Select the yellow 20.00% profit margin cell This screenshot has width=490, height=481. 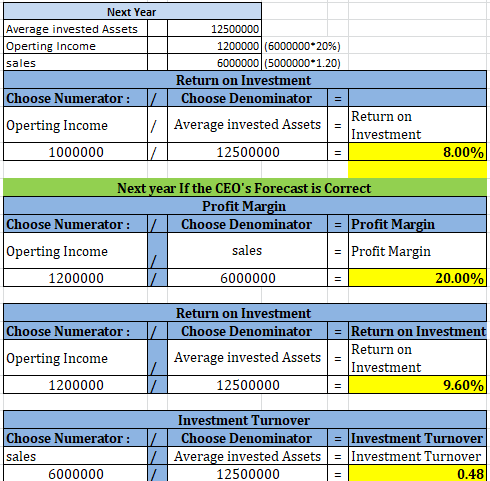click(417, 278)
